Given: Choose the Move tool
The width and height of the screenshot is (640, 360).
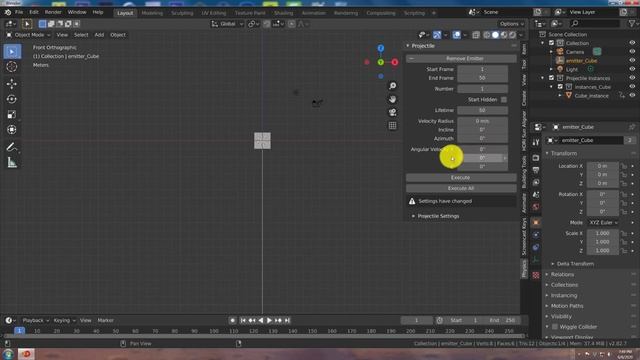Looking at the screenshot, I should (x=12, y=84).
